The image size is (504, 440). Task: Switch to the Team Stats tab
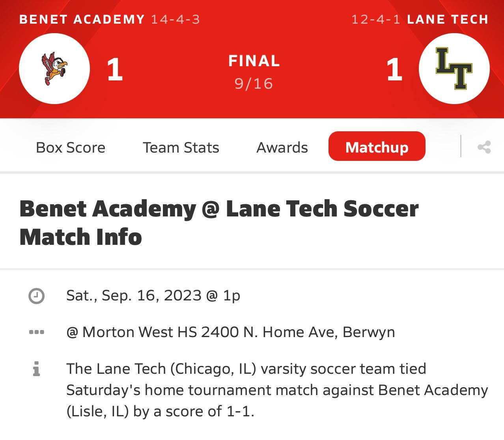click(x=181, y=147)
